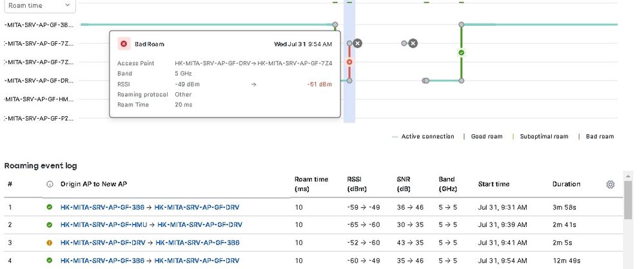Sort by Start time column header
Viewport: 644px width, 269px height.
[493, 184]
